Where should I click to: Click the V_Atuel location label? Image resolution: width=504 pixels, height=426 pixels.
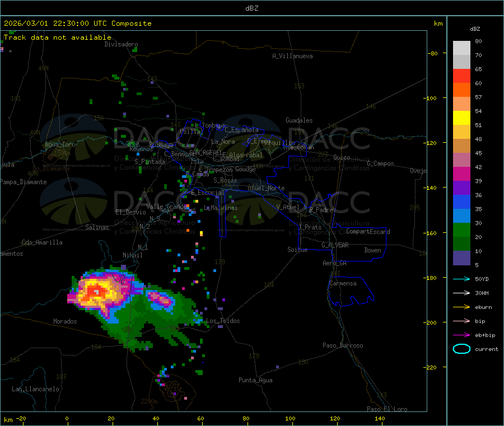coord(288,207)
